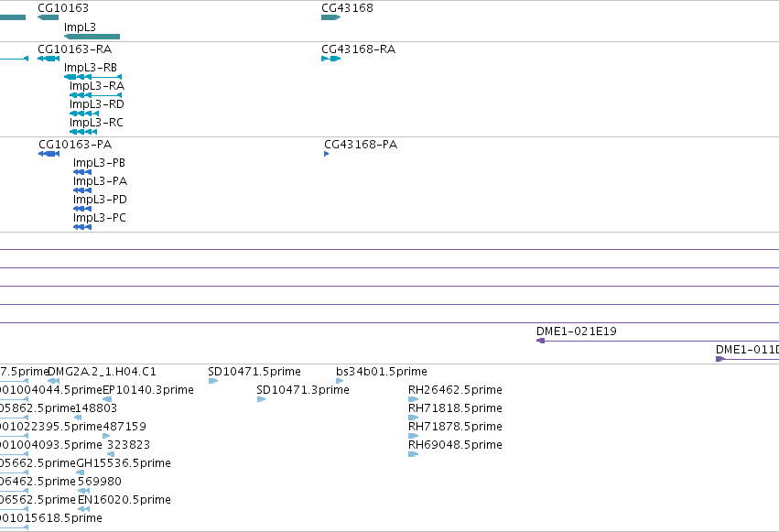
Task: Select the SD10471.3prime EST marker
Action: (x=261, y=399)
